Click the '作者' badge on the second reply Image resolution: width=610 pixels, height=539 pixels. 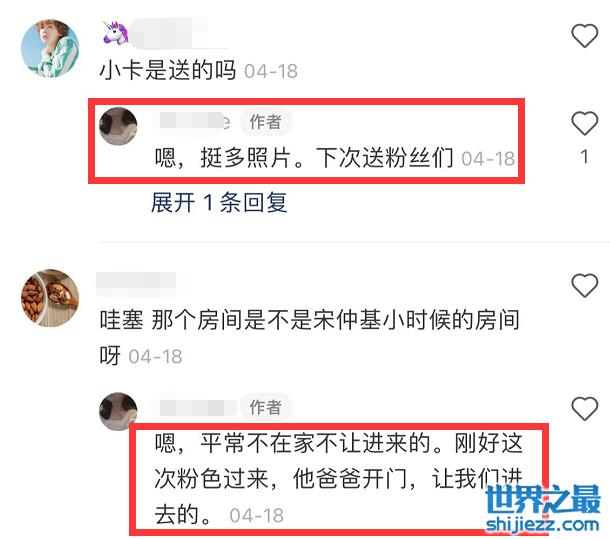(x=266, y=407)
